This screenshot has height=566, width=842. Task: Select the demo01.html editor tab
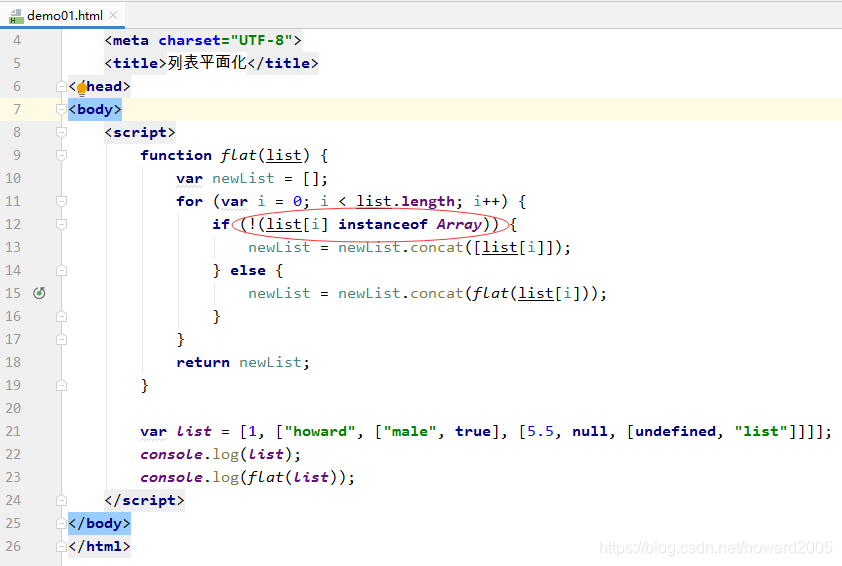64,16
